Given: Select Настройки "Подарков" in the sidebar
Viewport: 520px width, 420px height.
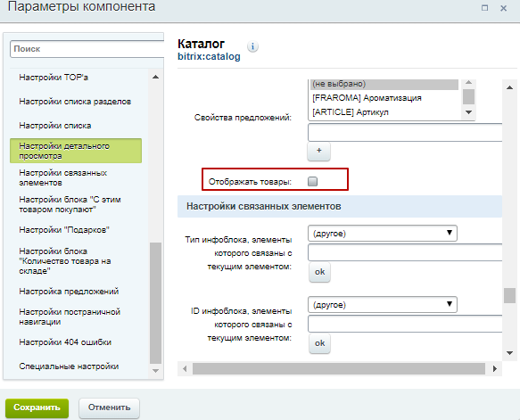Looking at the screenshot, I should pos(64,230).
